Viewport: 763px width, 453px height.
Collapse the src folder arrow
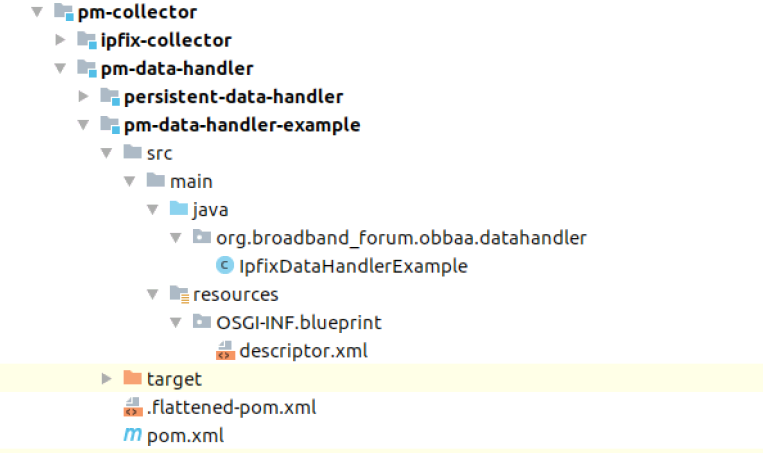click(106, 153)
